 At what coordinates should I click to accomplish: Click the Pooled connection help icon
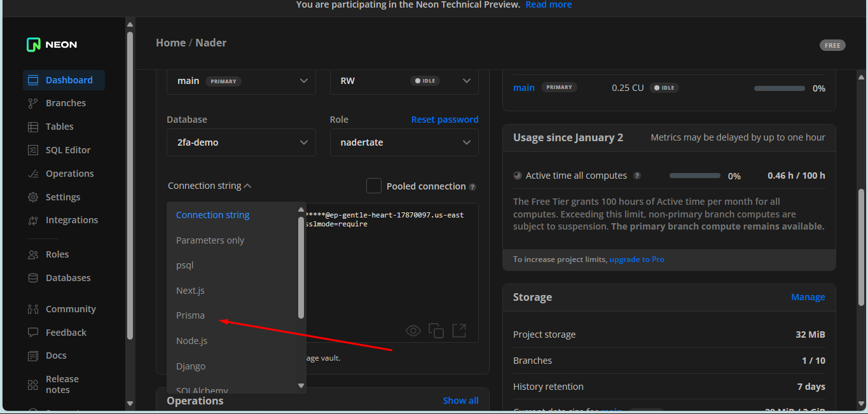472,187
